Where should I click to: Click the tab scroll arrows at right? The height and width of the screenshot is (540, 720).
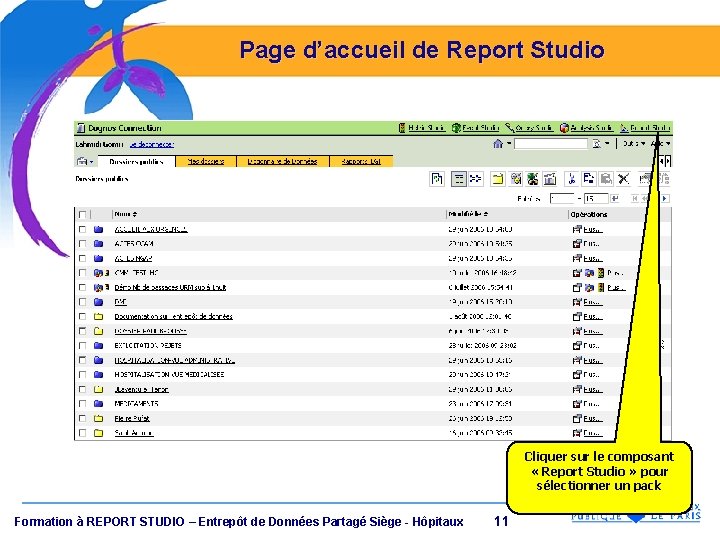click(664, 161)
